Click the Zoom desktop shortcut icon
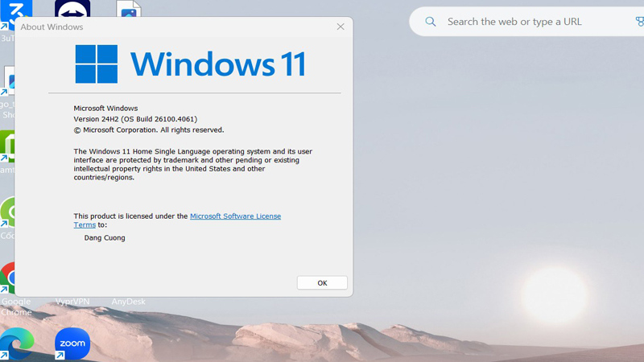The width and height of the screenshot is (644, 362). [x=72, y=343]
